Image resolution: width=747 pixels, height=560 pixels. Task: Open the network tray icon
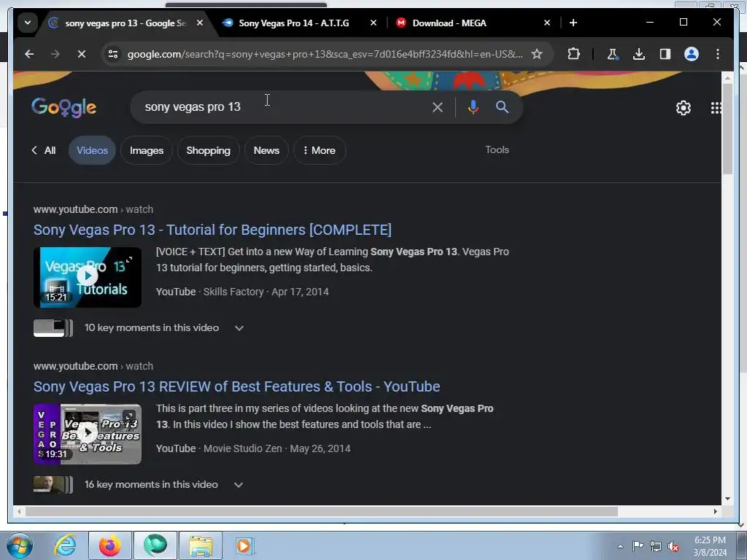point(656,546)
